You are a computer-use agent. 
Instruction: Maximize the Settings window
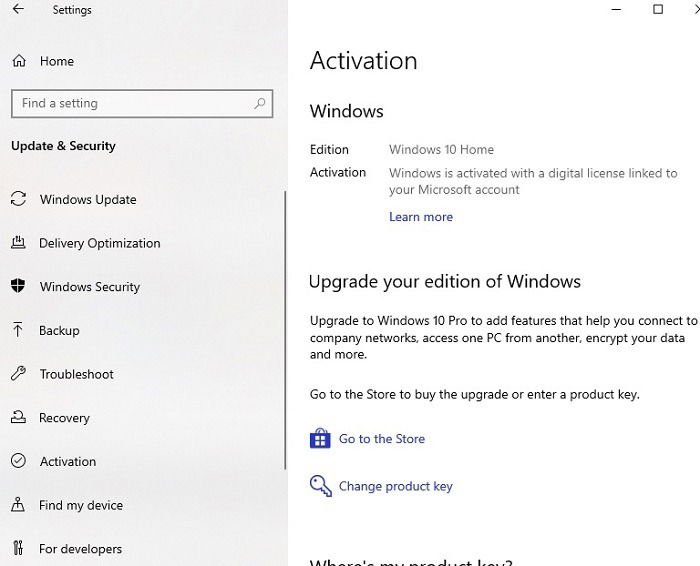(658, 9)
